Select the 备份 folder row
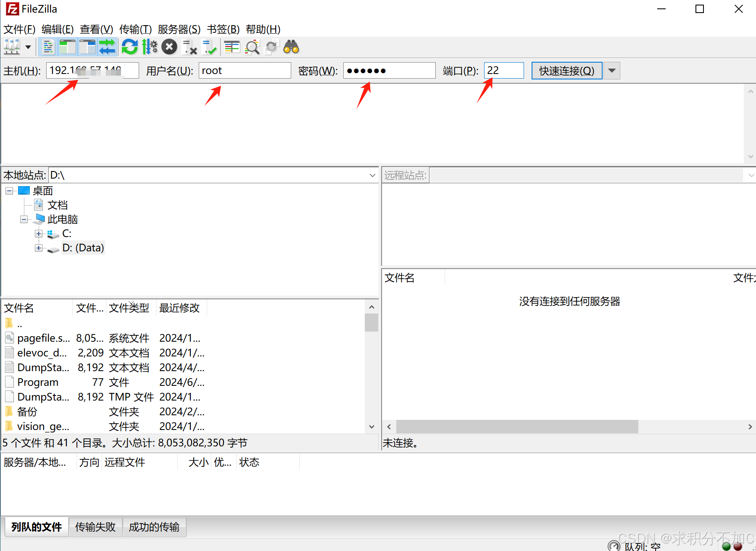This screenshot has height=551, width=756. point(184,412)
